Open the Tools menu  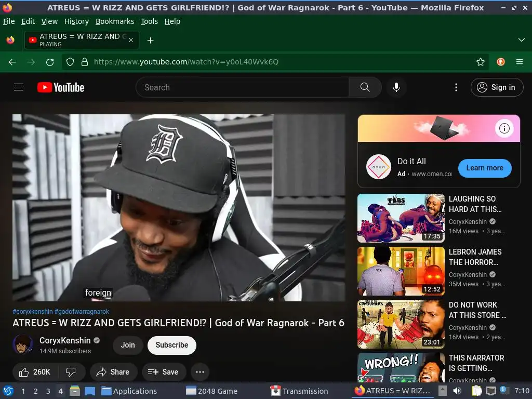[149, 21]
